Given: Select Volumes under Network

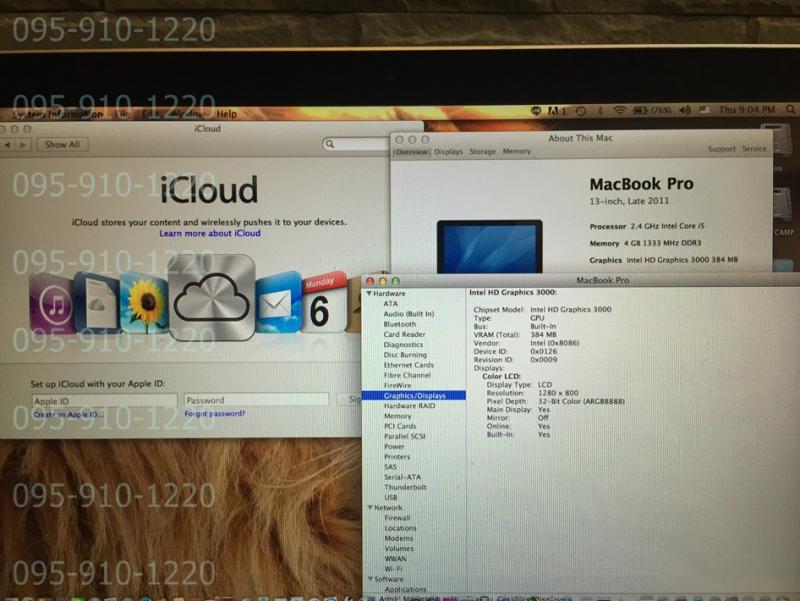Looking at the screenshot, I should click(x=399, y=548).
